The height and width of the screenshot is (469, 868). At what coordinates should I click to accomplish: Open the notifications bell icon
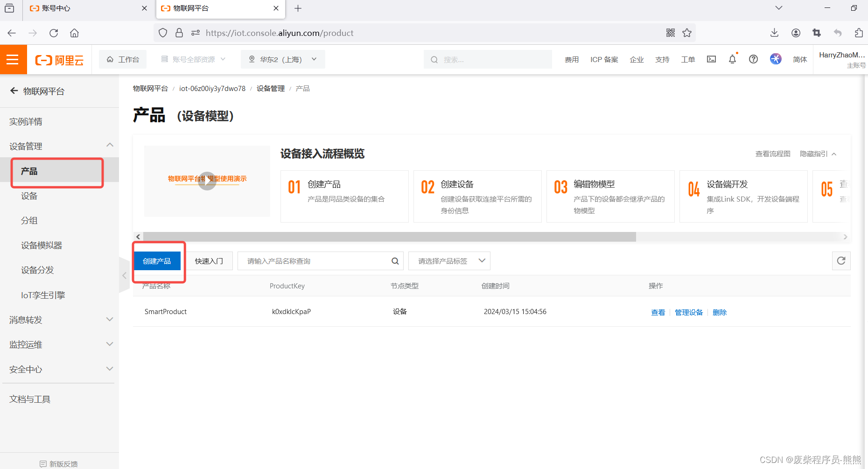point(732,59)
